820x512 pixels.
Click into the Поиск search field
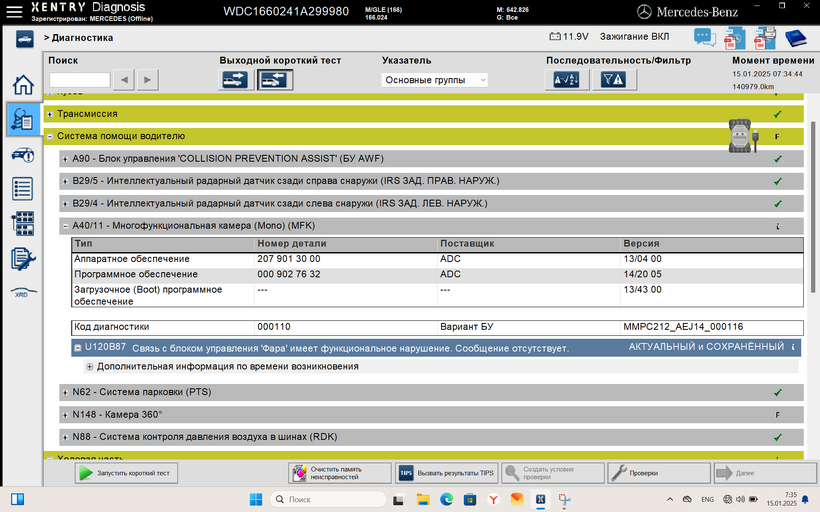coord(79,80)
